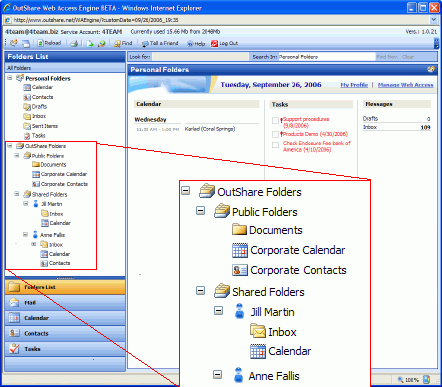
Task: Open Help from the toolbar
Action: pyautogui.click(x=196, y=44)
